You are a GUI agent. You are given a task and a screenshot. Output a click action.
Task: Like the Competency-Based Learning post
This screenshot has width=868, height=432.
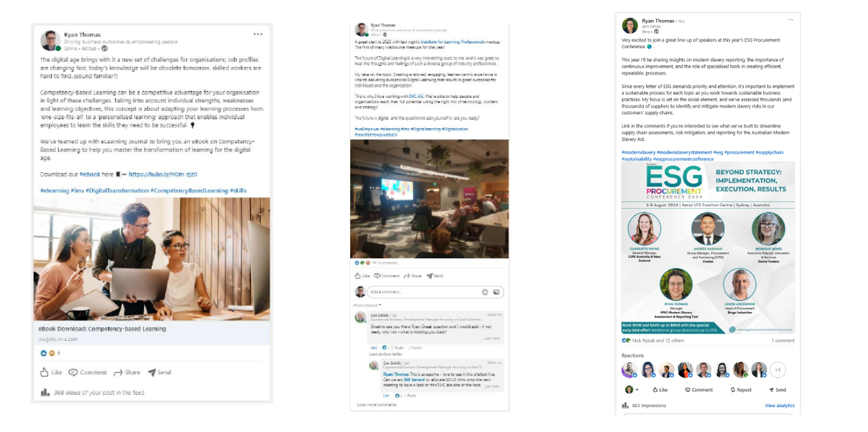[x=51, y=372]
